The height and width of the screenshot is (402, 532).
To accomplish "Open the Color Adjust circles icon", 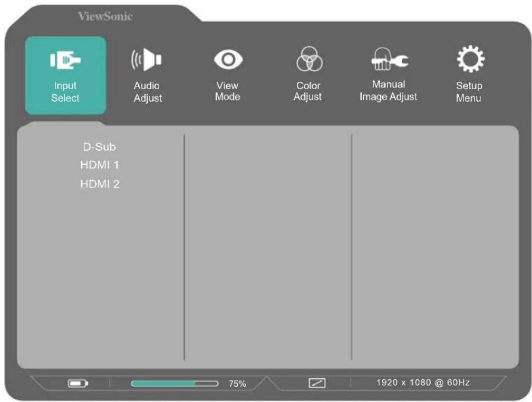I will click(x=309, y=59).
